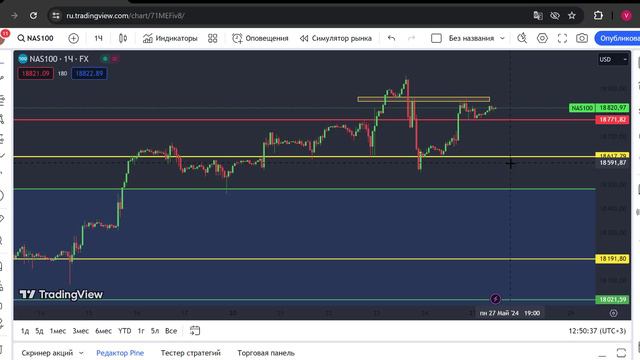Open USD currency dropdown

pyautogui.click(x=613, y=60)
